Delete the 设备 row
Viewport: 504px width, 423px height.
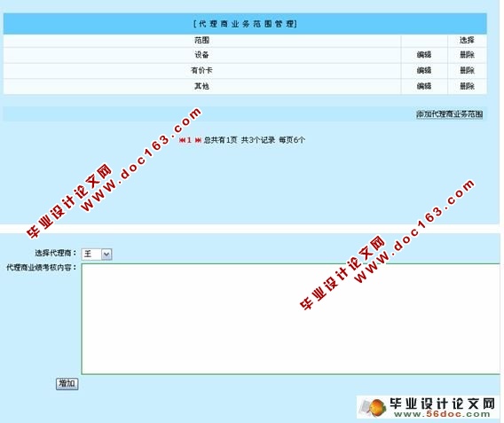467,55
